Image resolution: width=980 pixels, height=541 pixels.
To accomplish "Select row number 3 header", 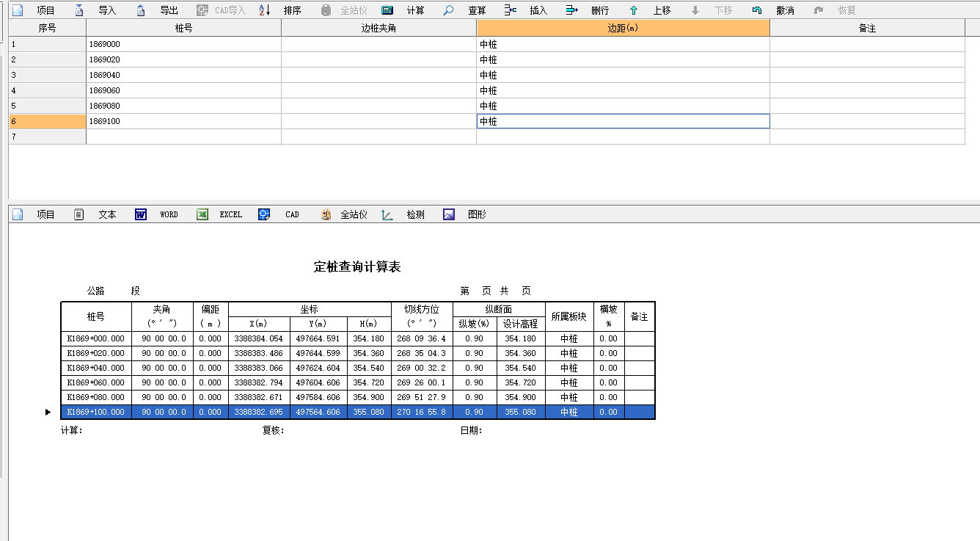I will [48, 75].
